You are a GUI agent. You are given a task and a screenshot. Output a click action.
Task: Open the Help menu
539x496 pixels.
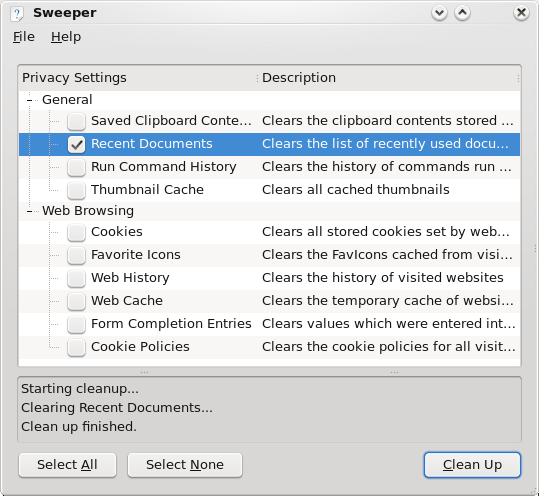point(66,37)
